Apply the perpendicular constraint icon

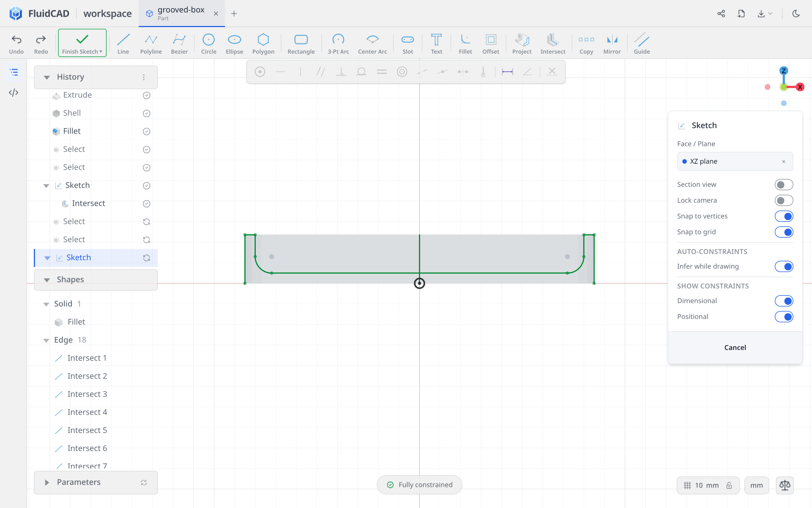pyautogui.click(x=341, y=72)
